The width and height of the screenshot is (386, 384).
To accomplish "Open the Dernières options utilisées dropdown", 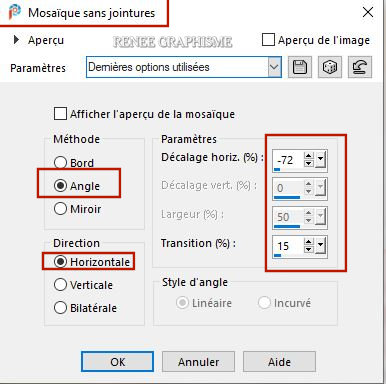I will tap(274, 67).
